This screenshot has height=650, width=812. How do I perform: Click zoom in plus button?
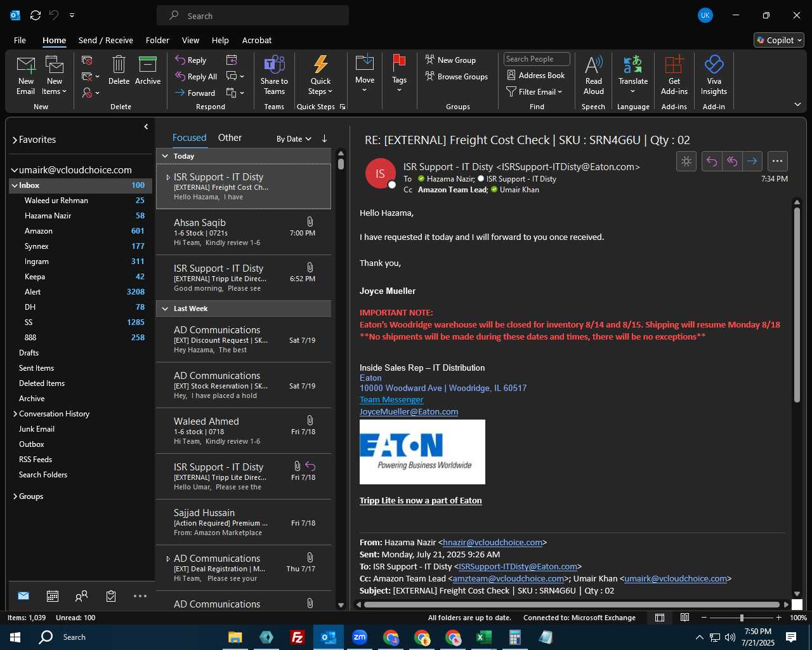tap(779, 618)
